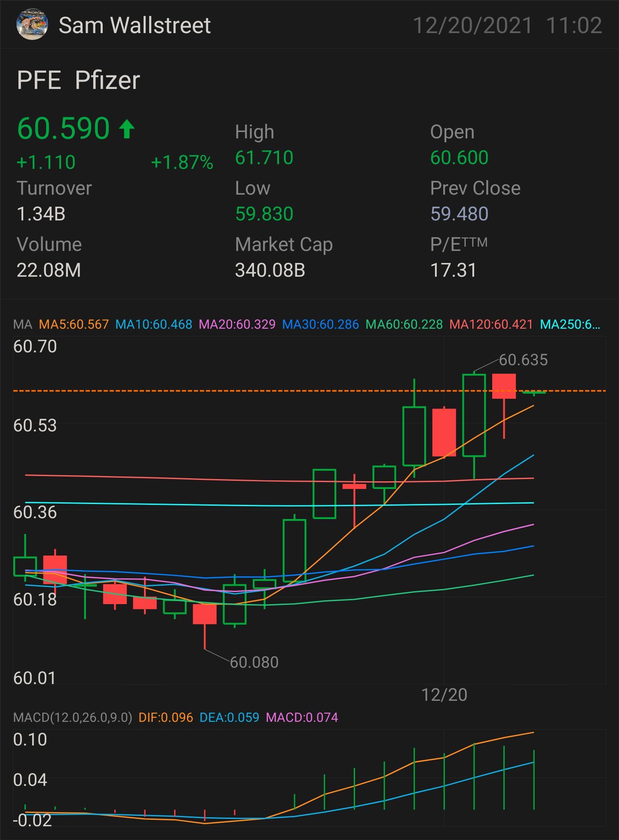Screen dimensions: 619x840
Task: Select the Turnover value 1.34B
Action: tap(41, 214)
